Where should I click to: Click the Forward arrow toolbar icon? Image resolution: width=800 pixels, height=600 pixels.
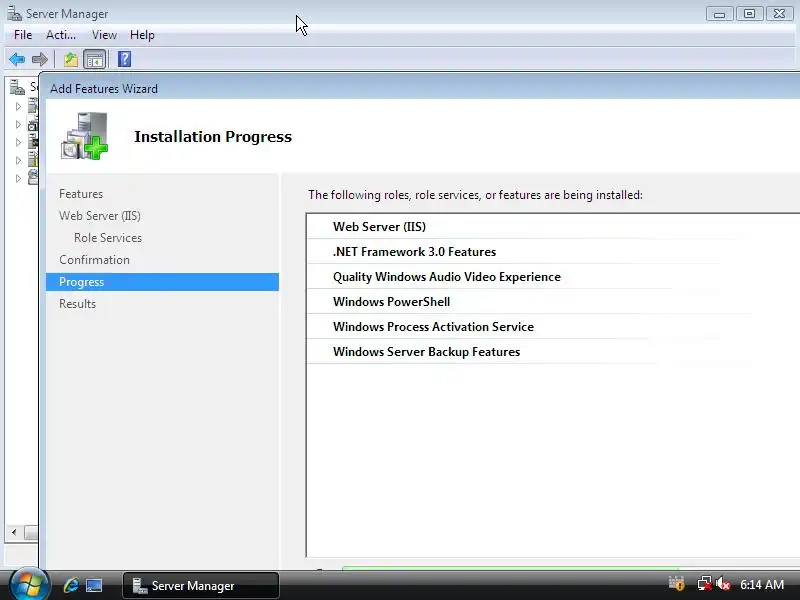[x=40, y=59]
